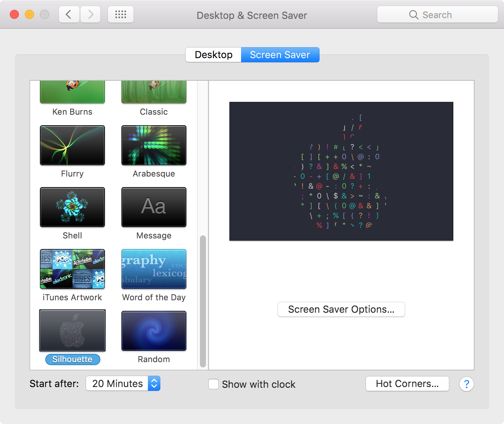Minimize the window with the yellow button

tap(29, 15)
